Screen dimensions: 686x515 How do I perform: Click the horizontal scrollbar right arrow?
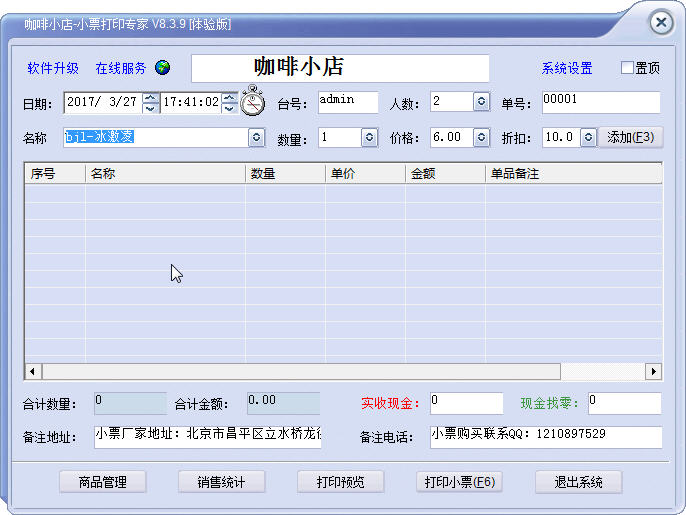pos(653,371)
